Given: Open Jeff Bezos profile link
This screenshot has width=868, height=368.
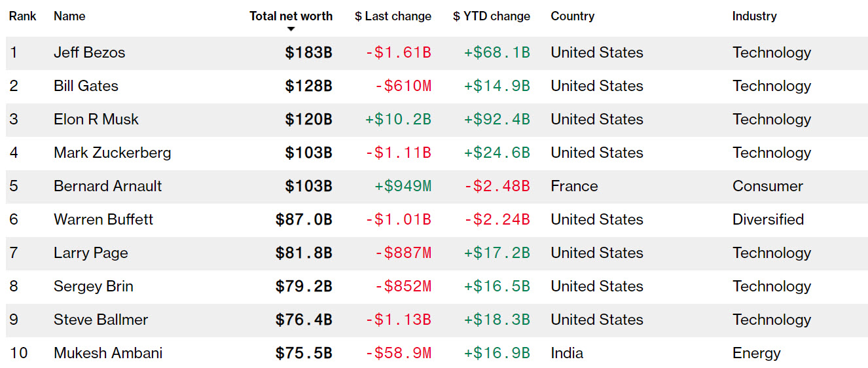Looking at the screenshot, I should coord(89,52).
